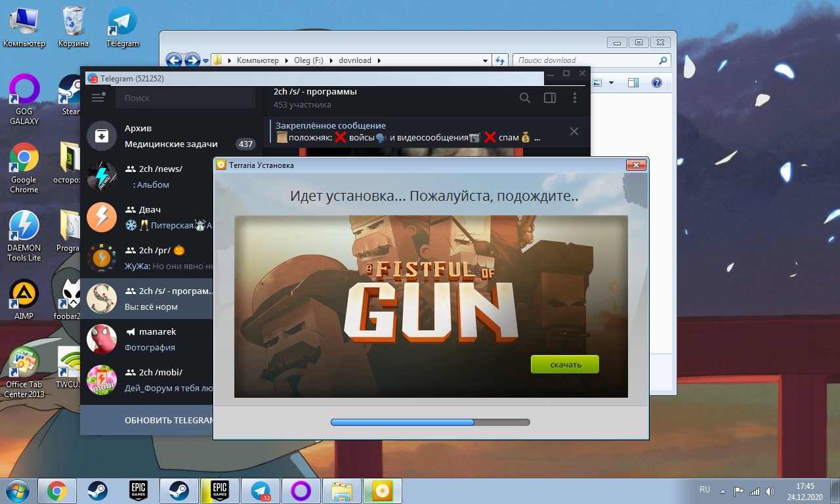The width and height of the screenshot is (840, 504).
Task: Open Office Tab Center 2013 shortcut
Action: click(x=24, y=373)
